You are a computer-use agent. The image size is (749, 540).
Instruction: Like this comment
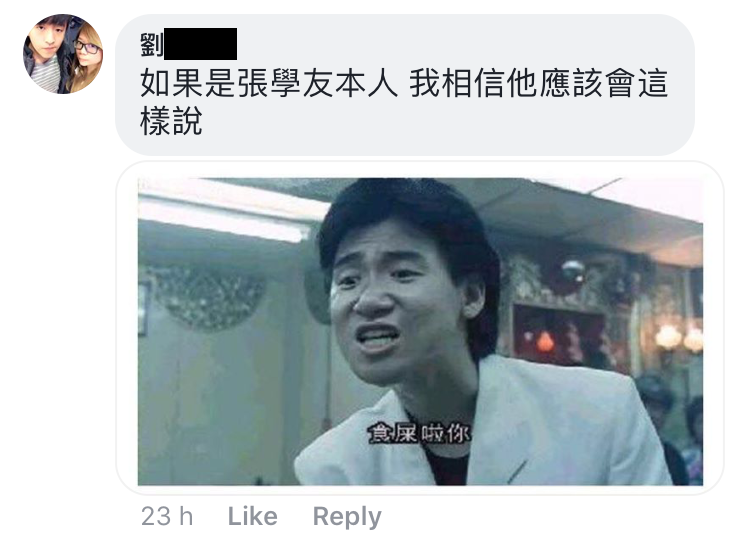(252, 516)
